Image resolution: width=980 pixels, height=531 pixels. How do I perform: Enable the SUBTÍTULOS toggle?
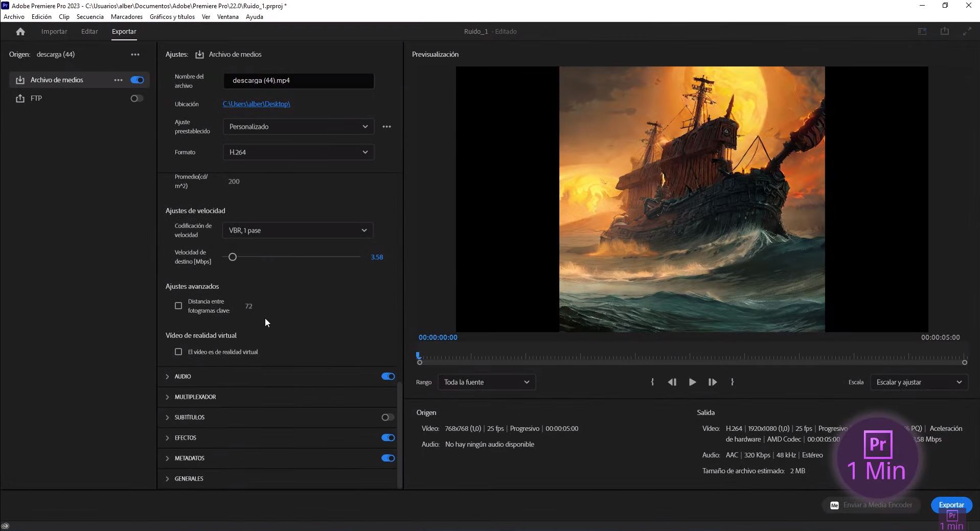[x=388, y=417]
